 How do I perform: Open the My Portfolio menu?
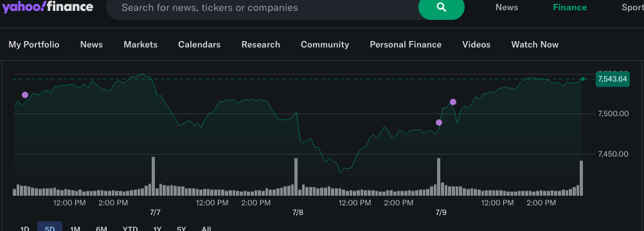pyautogui.click(x=34, y=44)
